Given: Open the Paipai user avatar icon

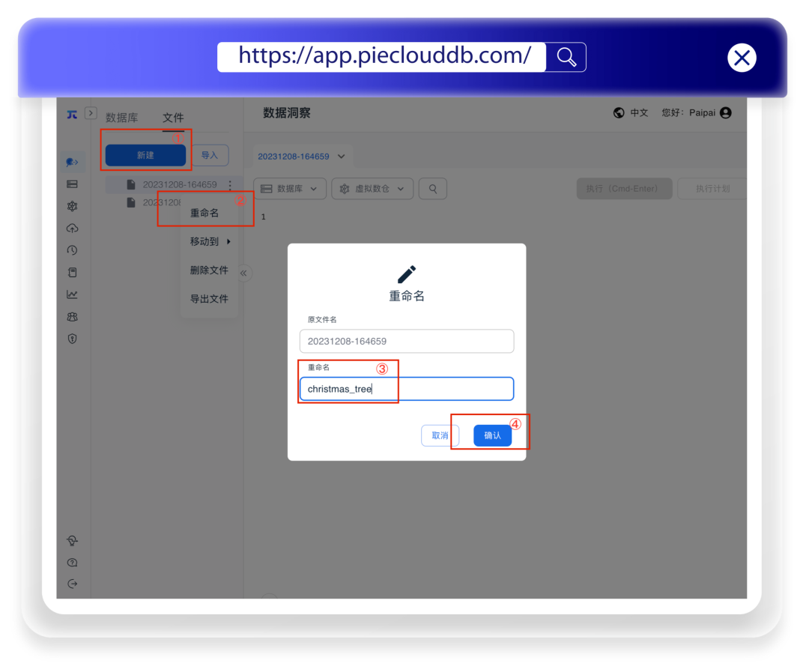Looking at the screenshot, I should (x=725, y=113).
